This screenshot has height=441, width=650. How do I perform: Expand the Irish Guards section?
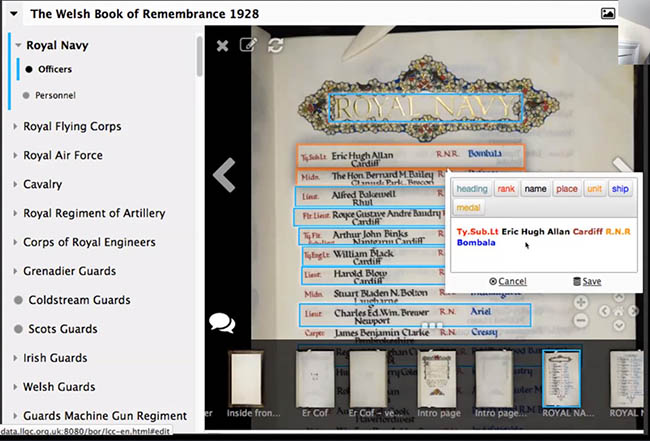15,358
